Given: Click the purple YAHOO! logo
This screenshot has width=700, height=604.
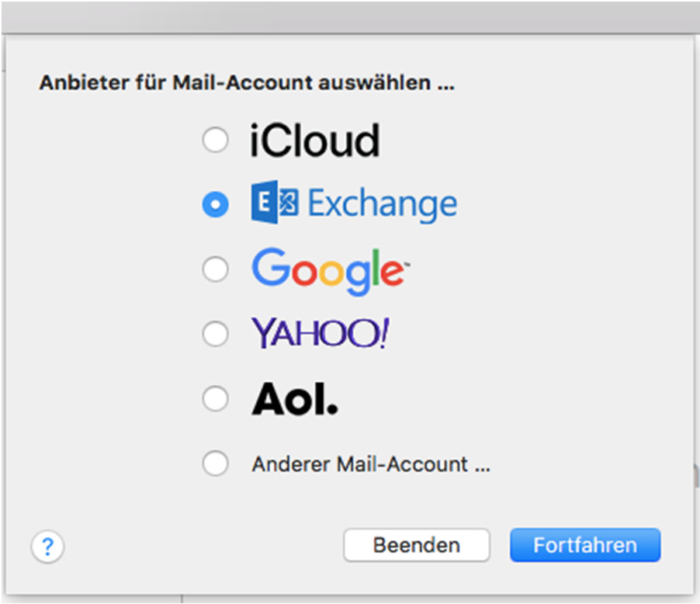Looking at the screenshot, I should [x=320, y=333].
